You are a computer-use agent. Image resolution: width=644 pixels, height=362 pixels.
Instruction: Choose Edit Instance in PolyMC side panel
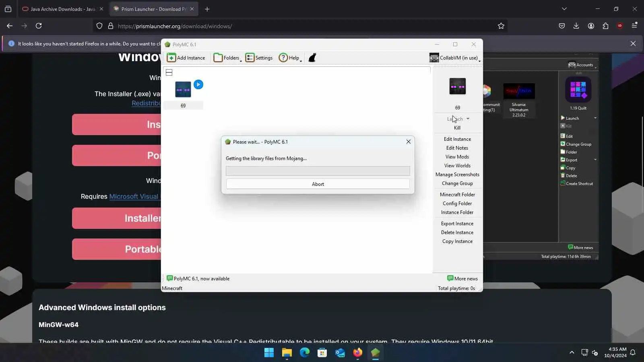tap(457, 139)
